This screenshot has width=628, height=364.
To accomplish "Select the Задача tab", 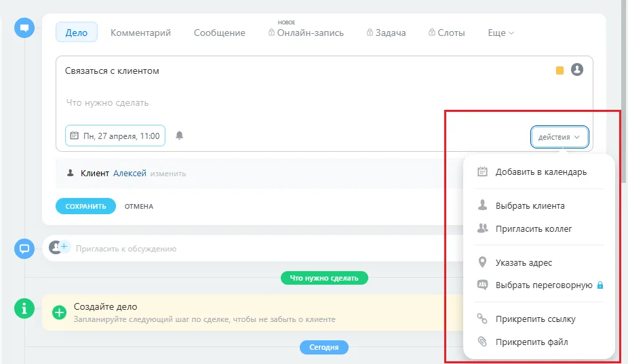I will (x=391, y=33).
